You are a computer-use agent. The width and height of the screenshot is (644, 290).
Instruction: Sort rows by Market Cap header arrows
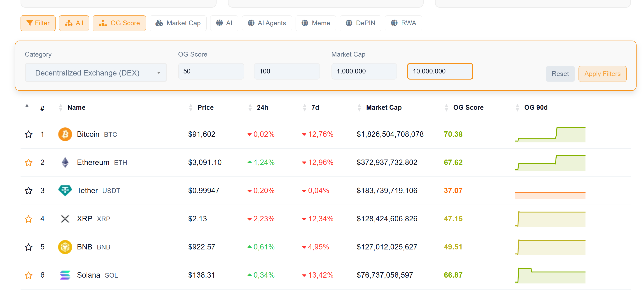359,107
